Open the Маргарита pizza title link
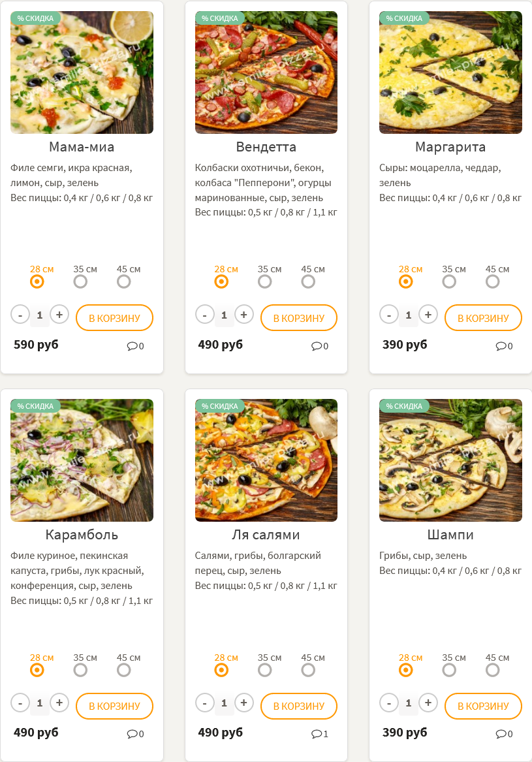The height and width of the screenshot is (762, 532). point(450,147)
